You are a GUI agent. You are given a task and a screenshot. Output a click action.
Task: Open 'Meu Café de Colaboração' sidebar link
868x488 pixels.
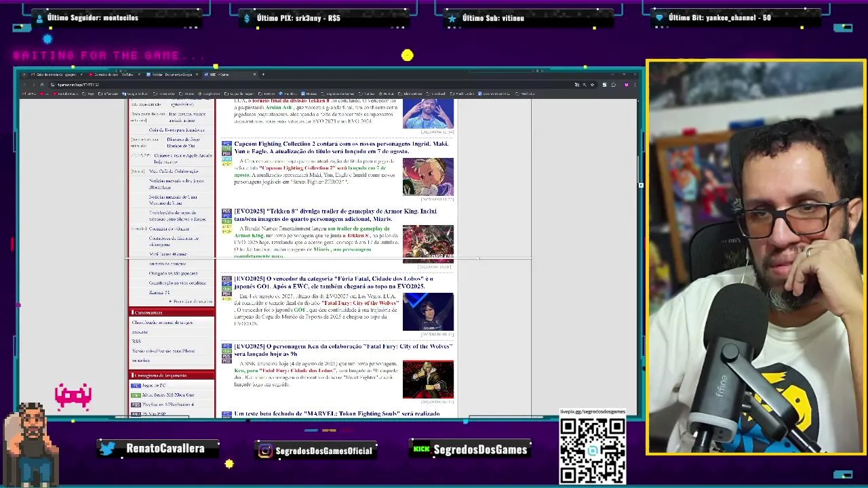(174, 171)
